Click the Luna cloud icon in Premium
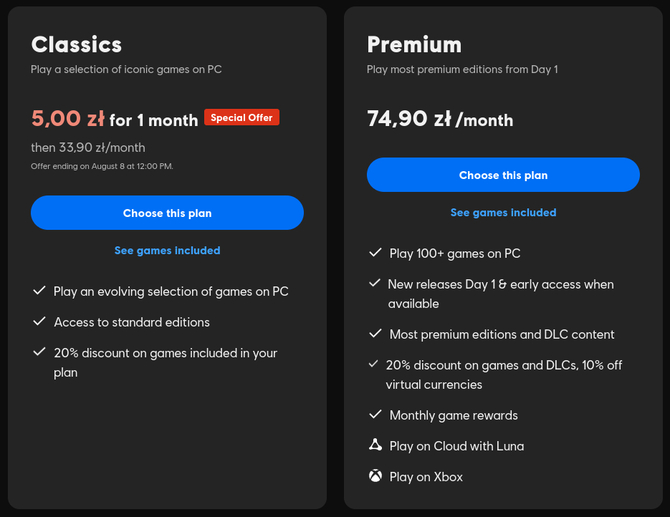The height and width of the screenshot is (517, 670). (375, 446)
